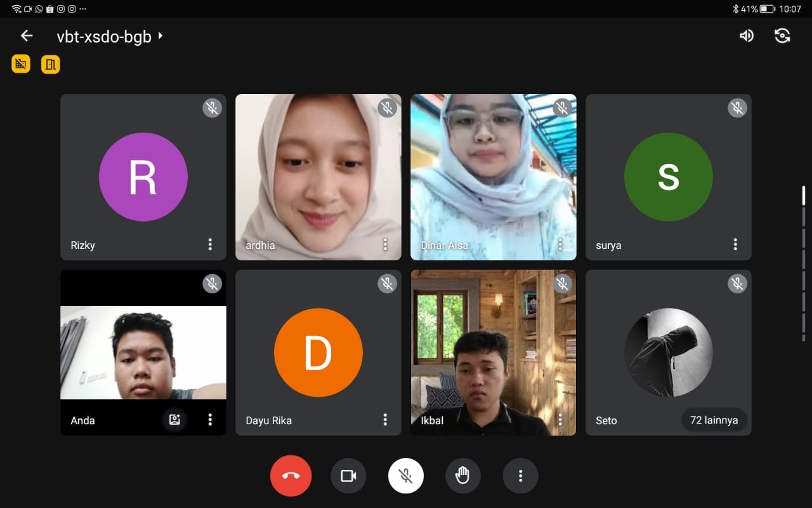Tap the "72 lainnya" participants button
The image size is (812, 508).
click(713, 420)
